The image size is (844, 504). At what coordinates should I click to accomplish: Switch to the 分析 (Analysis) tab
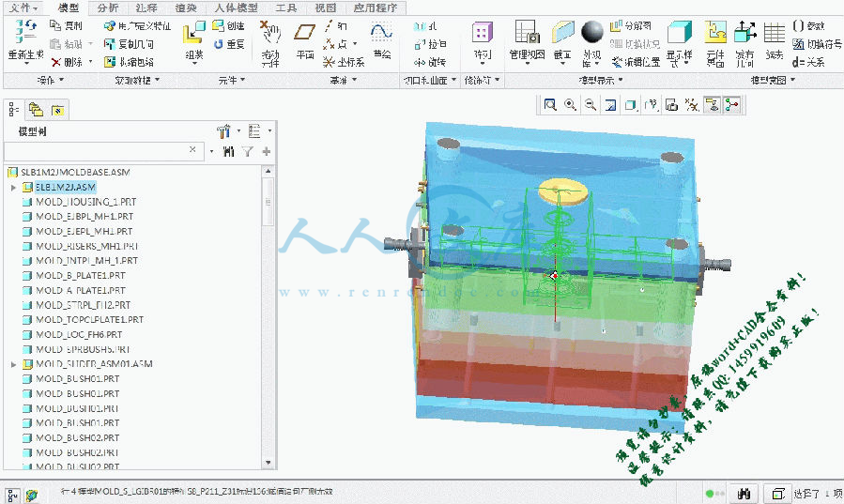[108, 8]
